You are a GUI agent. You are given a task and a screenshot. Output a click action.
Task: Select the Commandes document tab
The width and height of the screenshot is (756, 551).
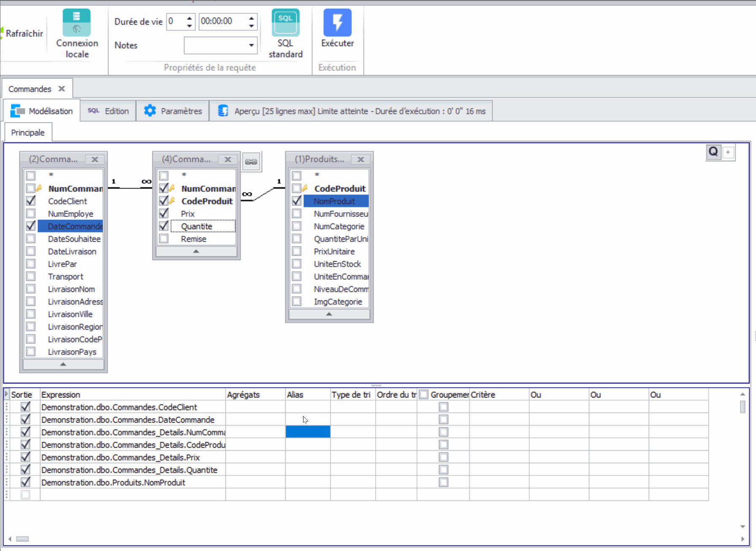coord(30,89)
